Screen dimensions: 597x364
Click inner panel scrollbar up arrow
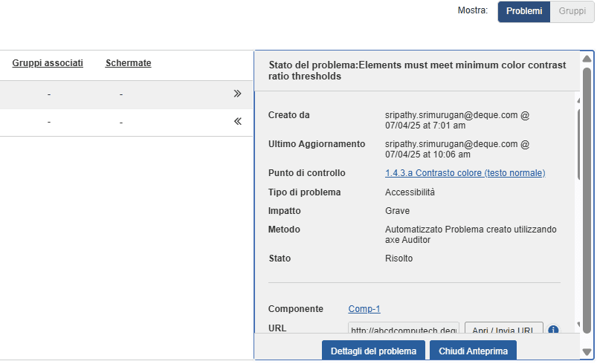point(578,100)
